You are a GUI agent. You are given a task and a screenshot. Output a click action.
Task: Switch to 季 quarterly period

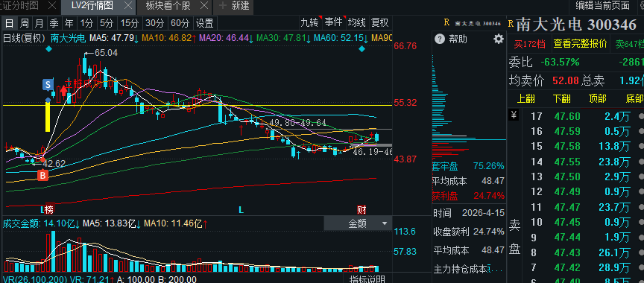tap(54, 22)
